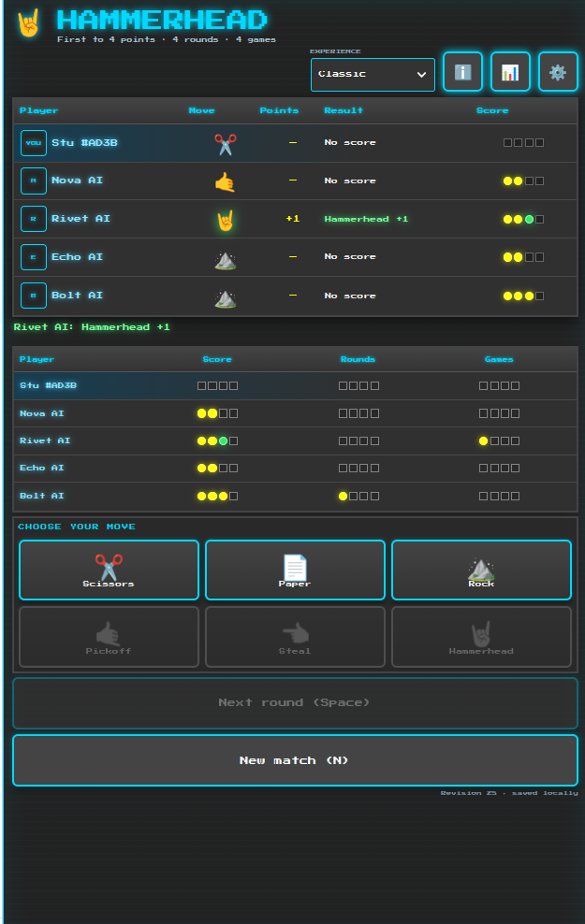Choose the Hammerhead move
Viewport: 585px width, 924px height.
tap(481, 637)
